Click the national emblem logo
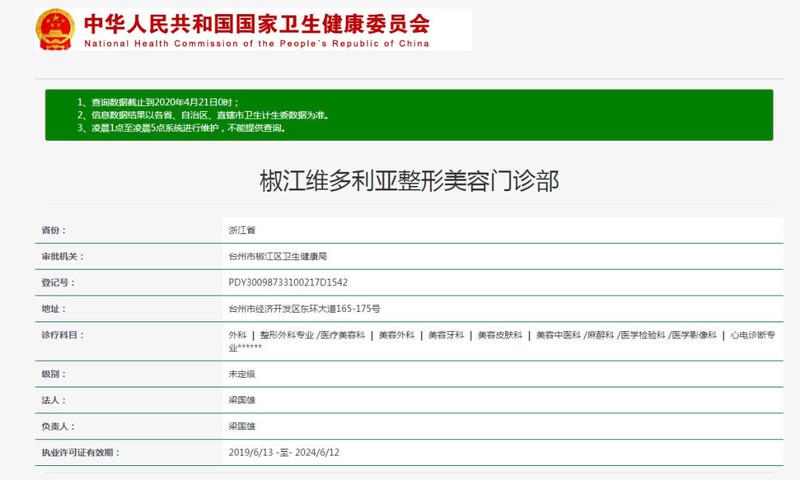The width and height of the screenshot is (800, 480). [55, 30]
